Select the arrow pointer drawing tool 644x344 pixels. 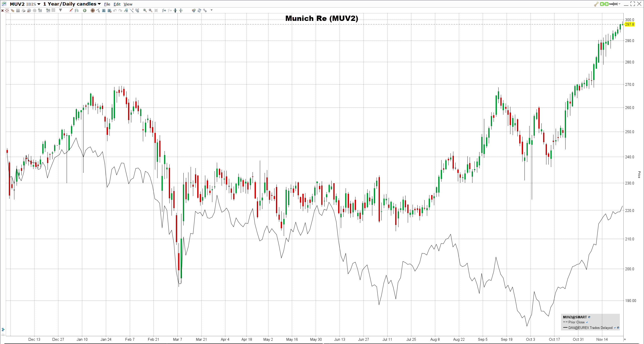coord(98,10)
